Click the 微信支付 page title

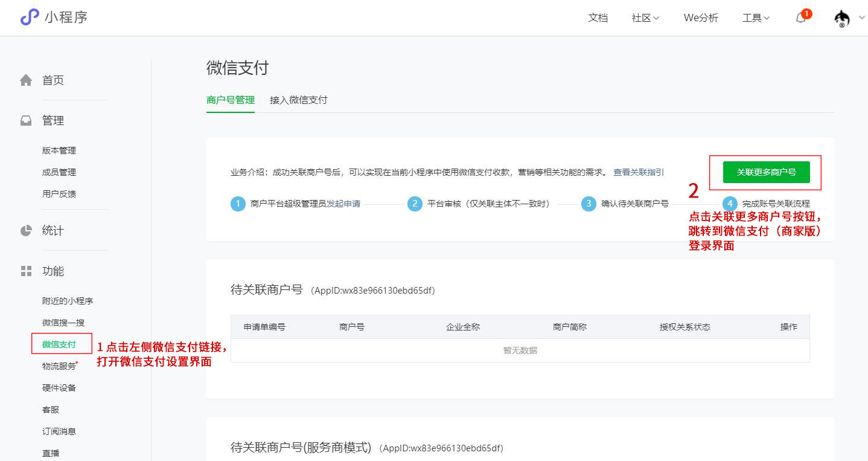[x=238, y=68]
